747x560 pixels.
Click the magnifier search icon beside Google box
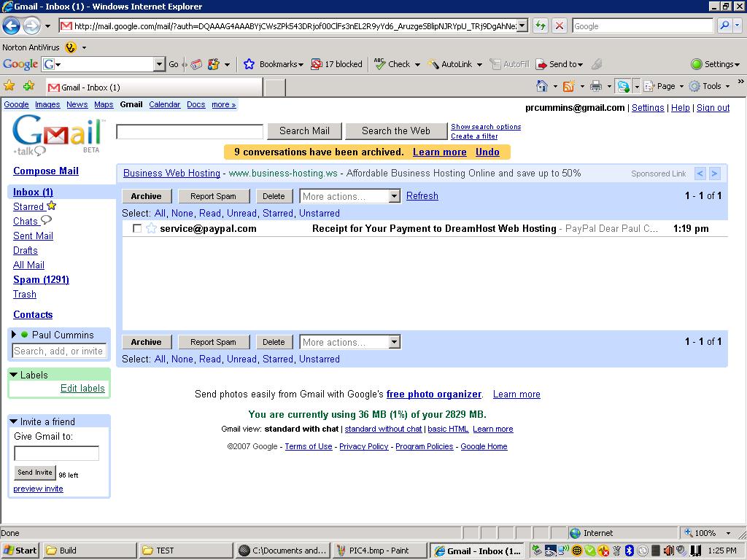click(724, 26)
